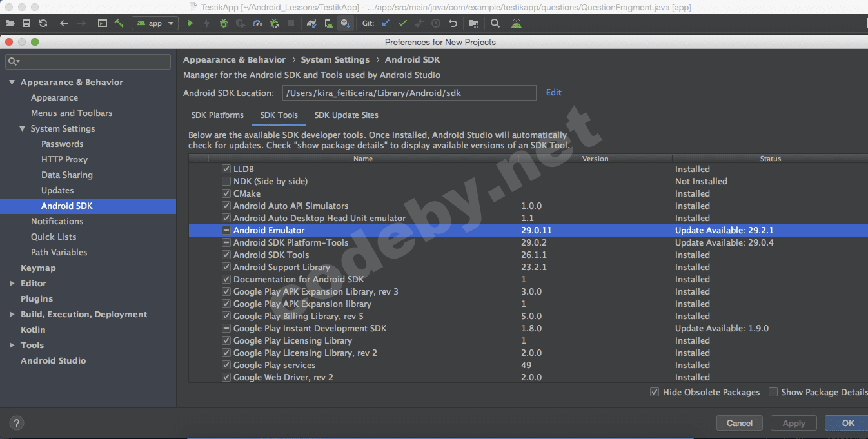Toggle Google Play services checkbox
Image resolution: width=868 pixels, height=439 pixels.
[226, 365]
